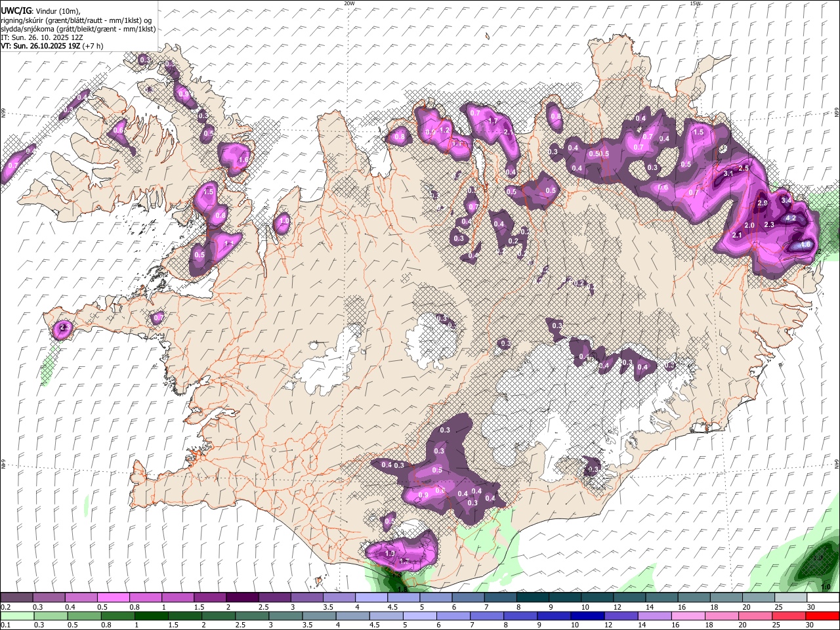The image size is (840, 630).
Task: Click the 'UWC/IG: Vindur (10m)' title text
Action: 41,10
